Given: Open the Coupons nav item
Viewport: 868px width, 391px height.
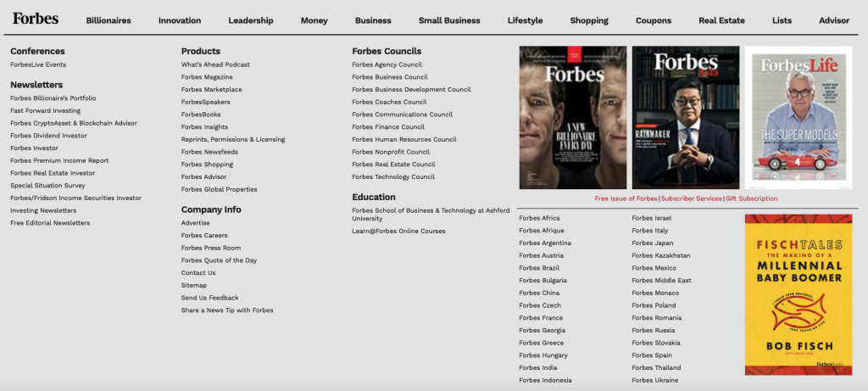Looking at the screenshot, I should tap(654, 20).
